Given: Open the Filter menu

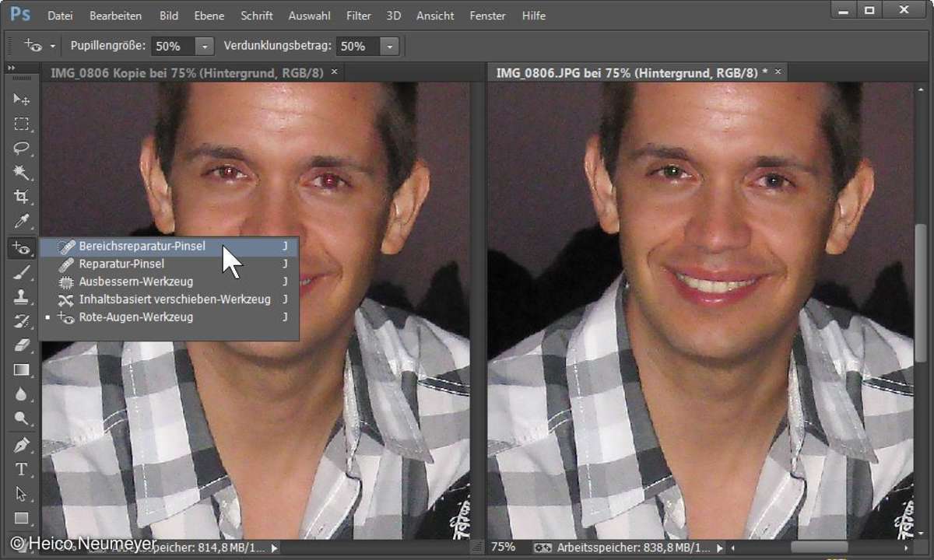Looking at the screenshot, I should [x=358, y=16].
